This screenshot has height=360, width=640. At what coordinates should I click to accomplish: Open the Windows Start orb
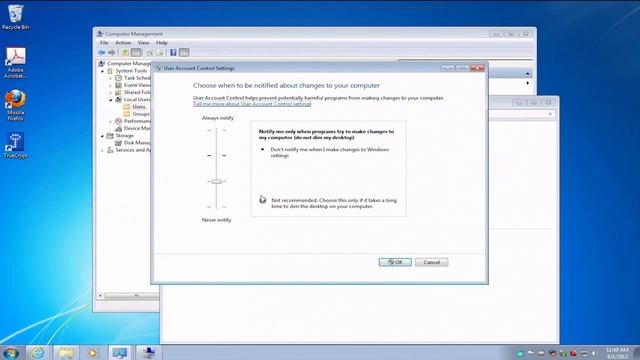11,353
